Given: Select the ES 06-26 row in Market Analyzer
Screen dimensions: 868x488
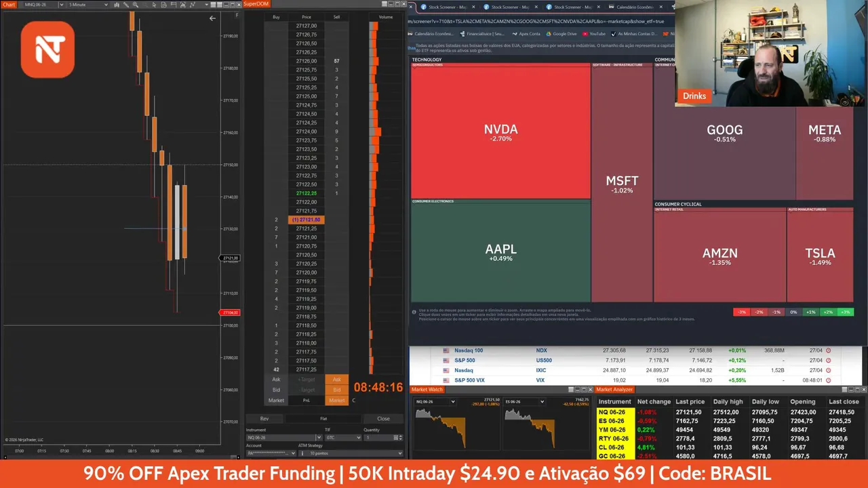Looking at the screenshot, I should click(731, 421).
